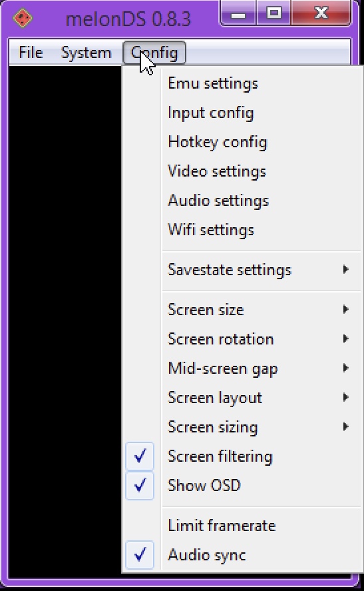Open Emu settings
Viewport: 364px width, 591px height.
point(243,83)
